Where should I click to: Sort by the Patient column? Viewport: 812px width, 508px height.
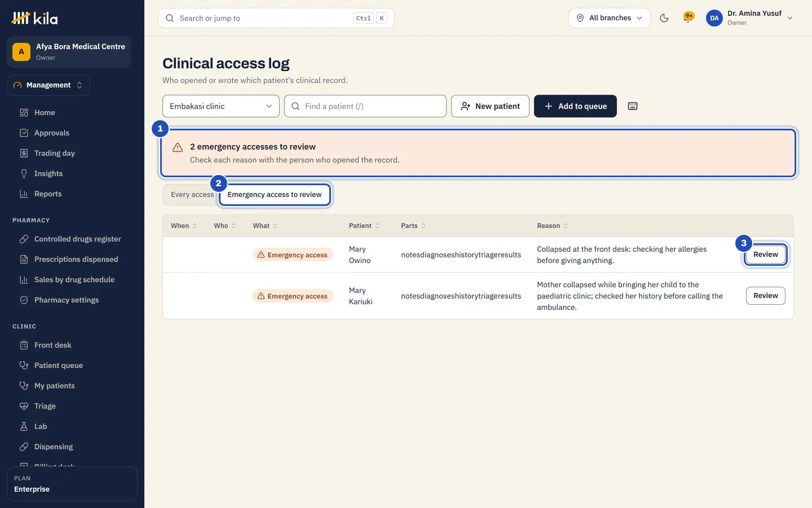[x=364, y=226]
